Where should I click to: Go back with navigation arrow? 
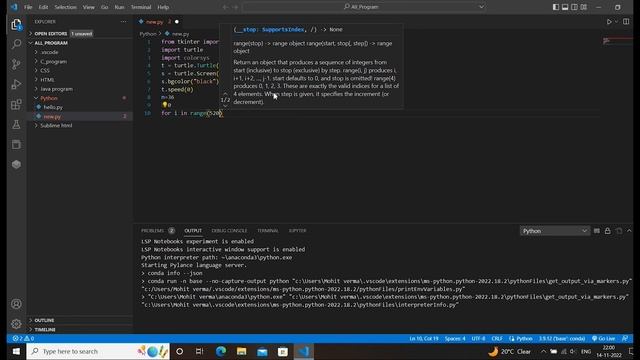pos(225,7)
